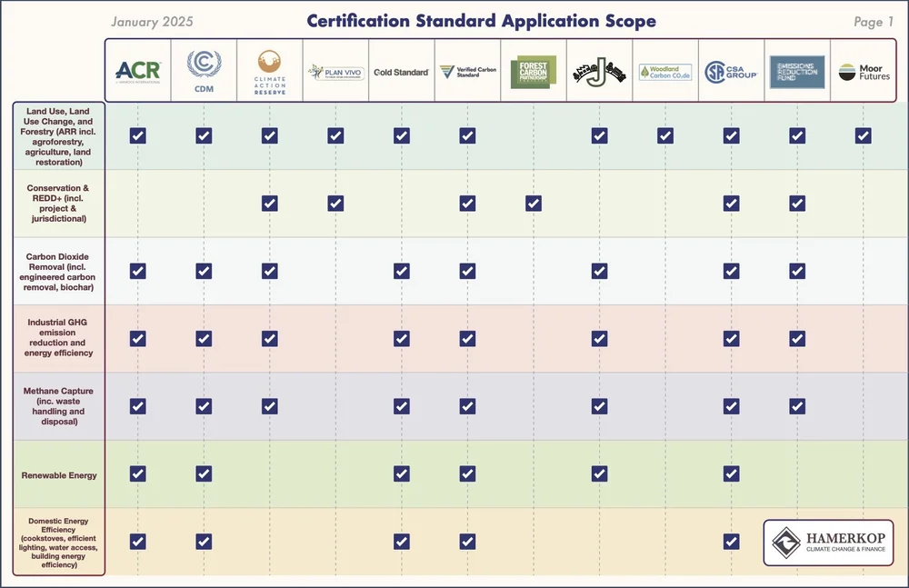Toggle CSA Group Domestic Energy Efficiency checkbox
This screenshot has width=909, height=588.
coord(732,542)
